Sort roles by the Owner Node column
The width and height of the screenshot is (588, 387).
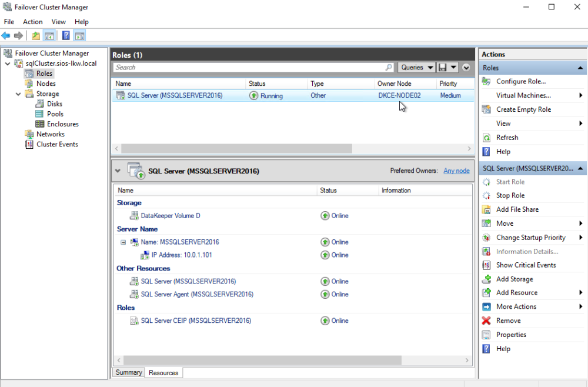tap(405, 84)
